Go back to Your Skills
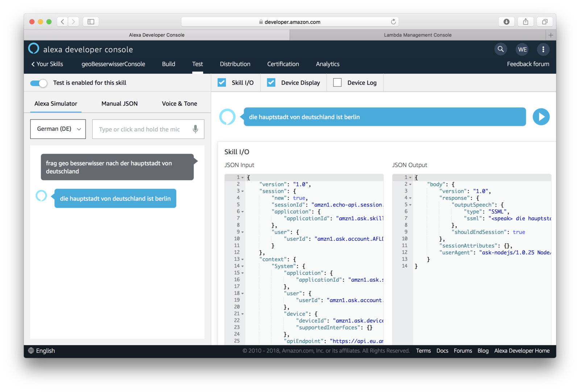Image resolution: width=580 pixels, height=392 pixels. [x=47, y=64]
